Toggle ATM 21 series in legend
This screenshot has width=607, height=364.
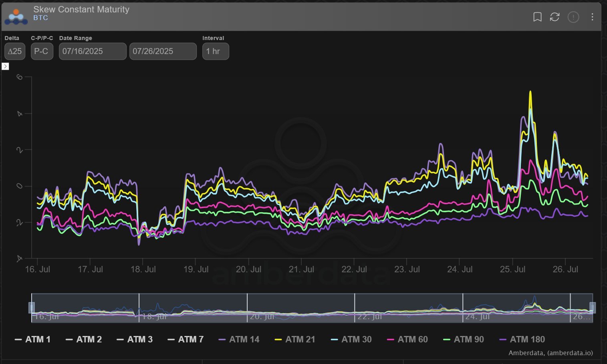tap(295, 340)
